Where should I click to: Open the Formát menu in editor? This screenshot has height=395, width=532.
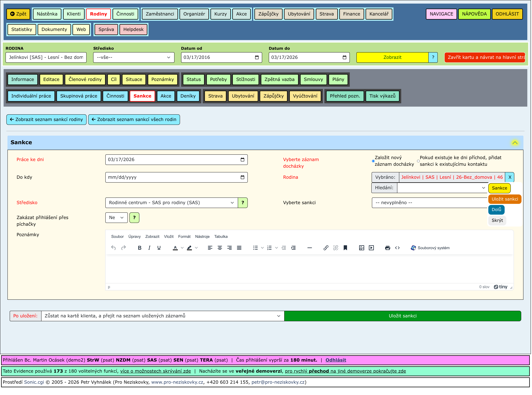tap(184, 237)
